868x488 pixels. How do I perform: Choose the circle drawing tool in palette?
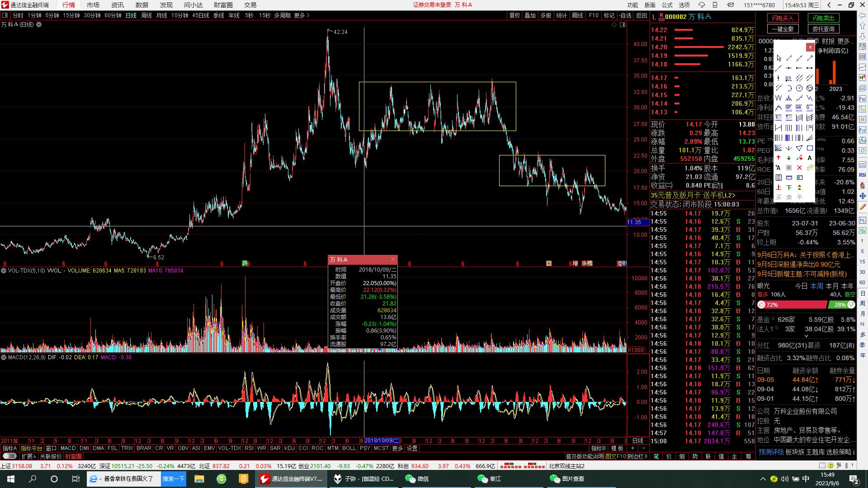(799, 88)
